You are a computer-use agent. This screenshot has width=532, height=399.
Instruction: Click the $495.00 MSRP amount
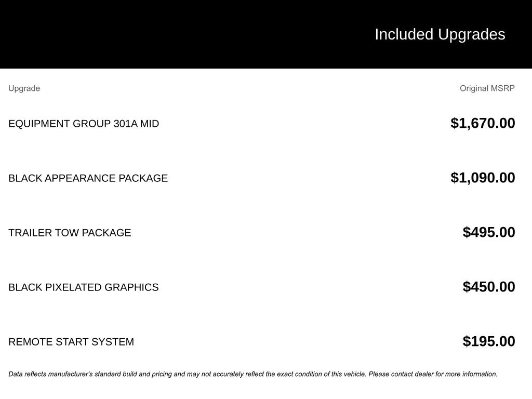click(489, 232)
